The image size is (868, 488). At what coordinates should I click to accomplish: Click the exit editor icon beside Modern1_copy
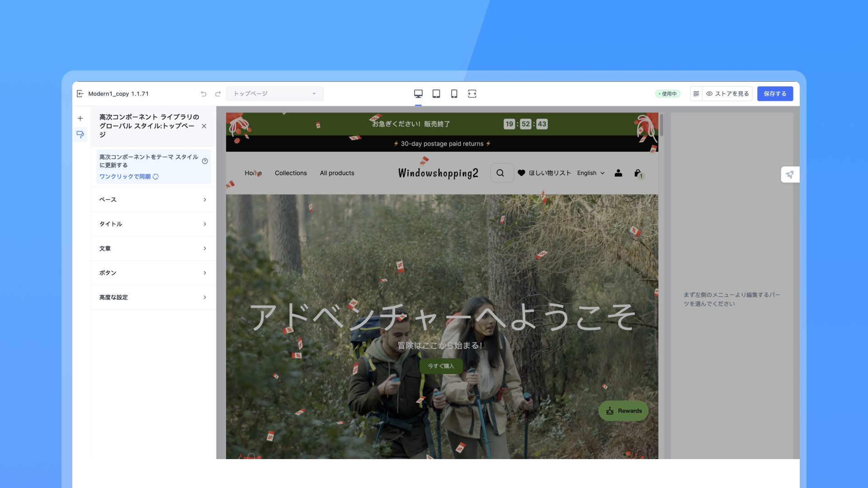[x=80, y=94]
